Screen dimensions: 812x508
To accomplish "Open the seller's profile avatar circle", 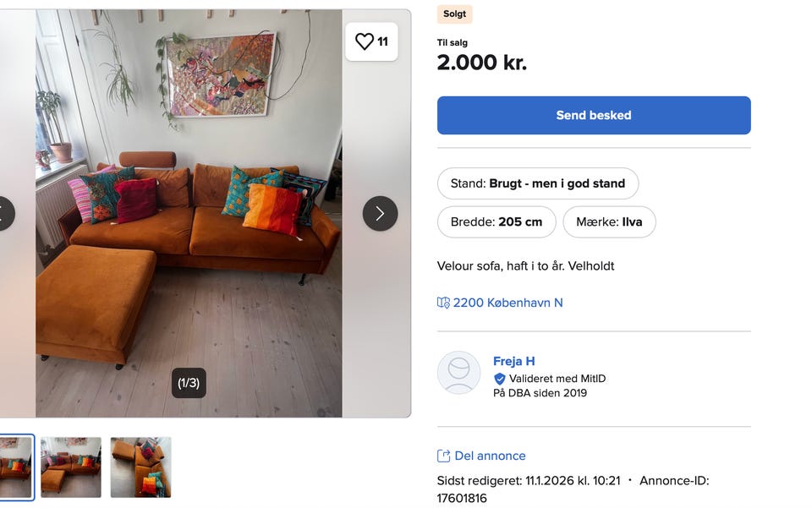I will pos(458,373).
